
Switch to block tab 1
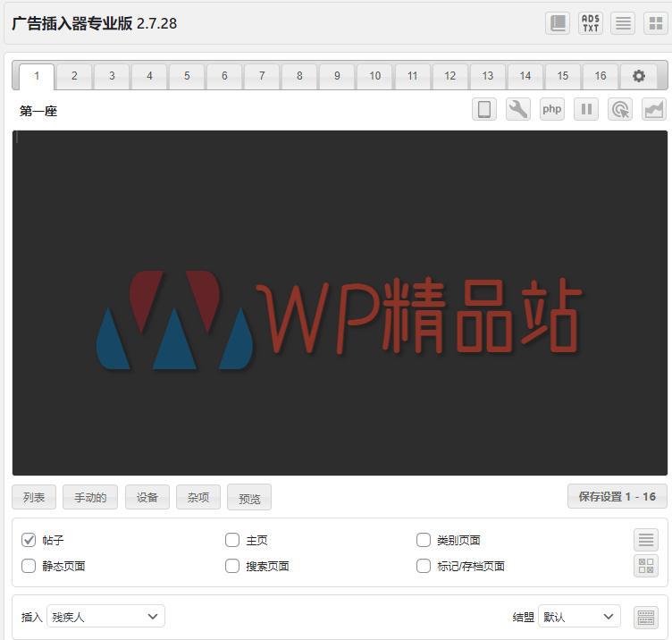click(x=37, y=76)
